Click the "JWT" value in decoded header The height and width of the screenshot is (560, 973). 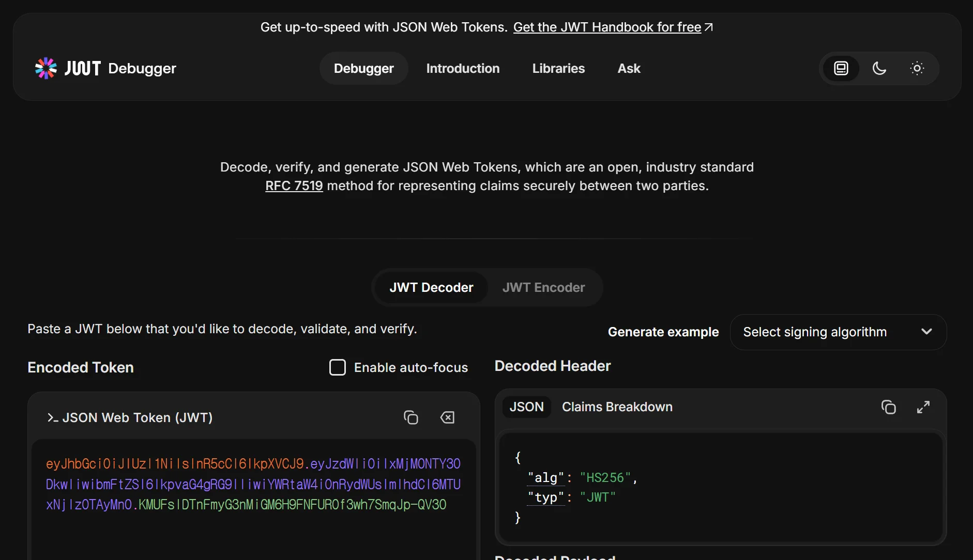(598, 497)
